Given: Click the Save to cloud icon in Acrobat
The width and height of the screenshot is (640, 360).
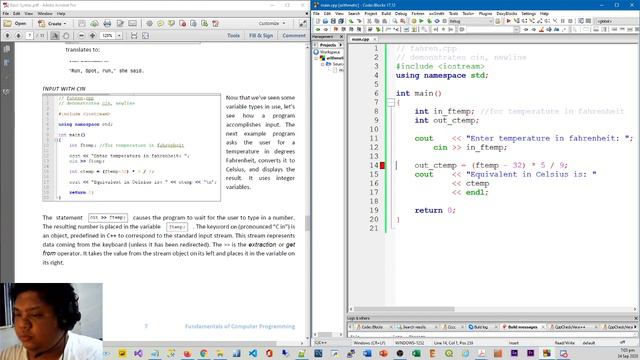Looking at the screenshot, I should (94, 24).
